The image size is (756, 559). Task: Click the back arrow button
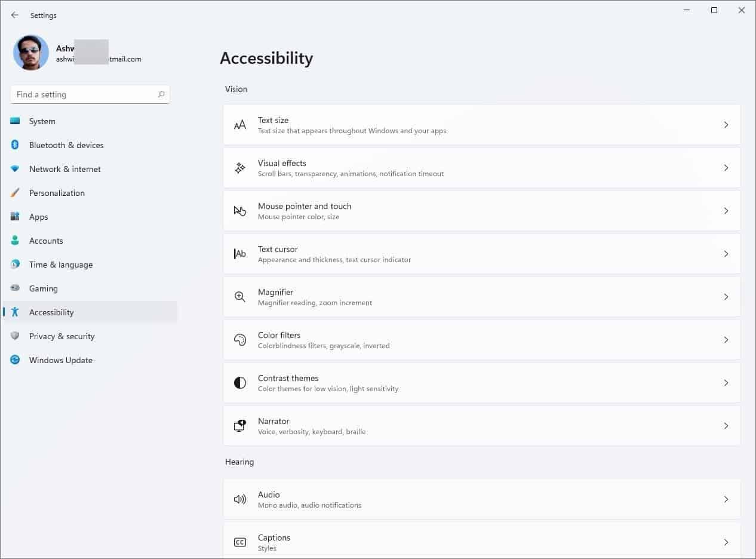(x=14, y=15)
